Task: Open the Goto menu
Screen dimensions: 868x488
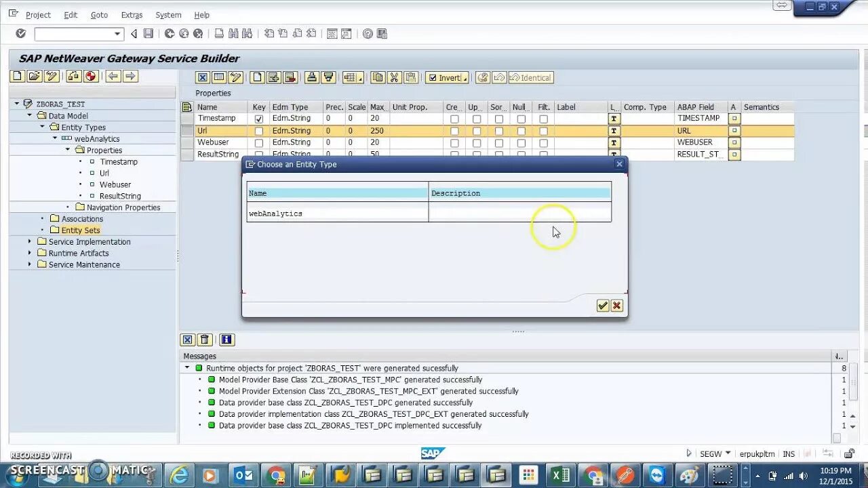Action: coord(99,15)
